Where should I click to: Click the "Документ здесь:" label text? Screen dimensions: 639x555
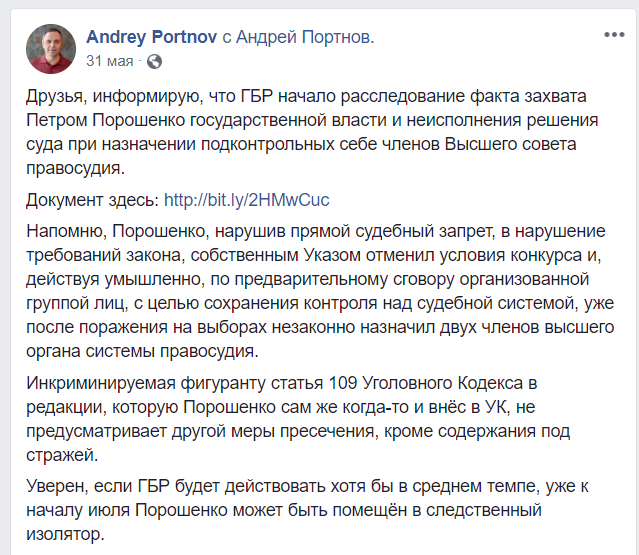pos(92,197)
